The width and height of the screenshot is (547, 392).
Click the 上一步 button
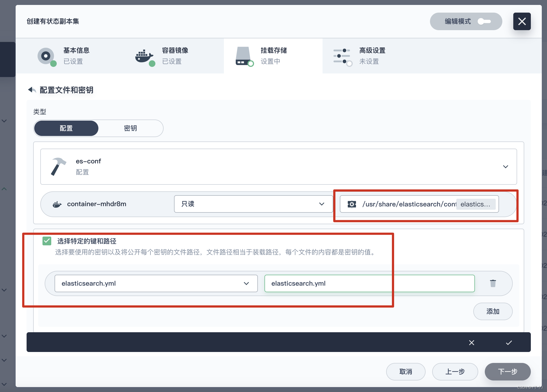455,372
